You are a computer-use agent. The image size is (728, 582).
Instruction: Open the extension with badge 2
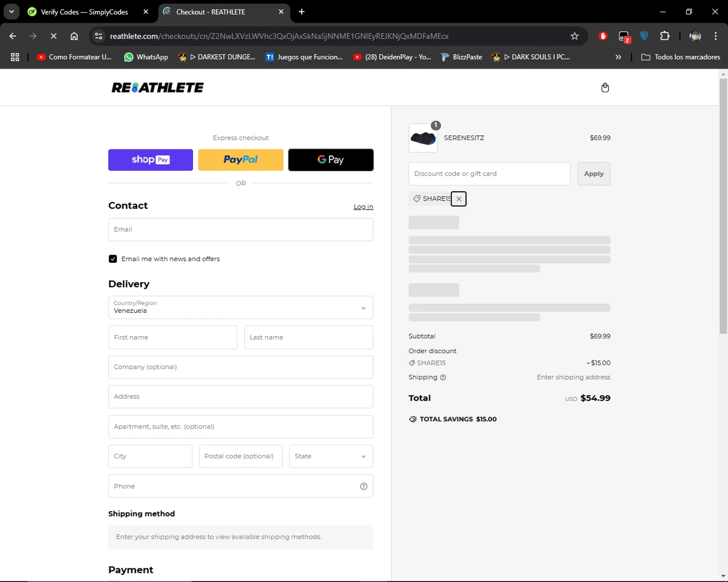tap(624, 36)
